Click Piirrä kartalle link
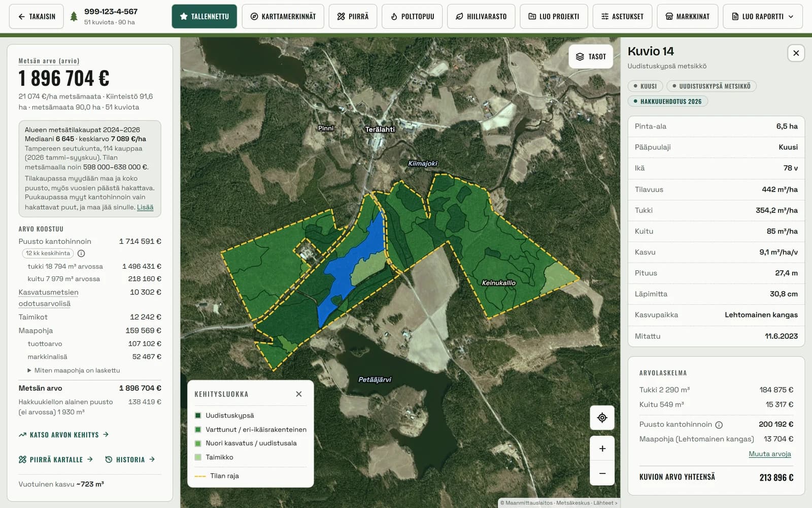This screenshot has width=812, height=508. coord(56,459)
